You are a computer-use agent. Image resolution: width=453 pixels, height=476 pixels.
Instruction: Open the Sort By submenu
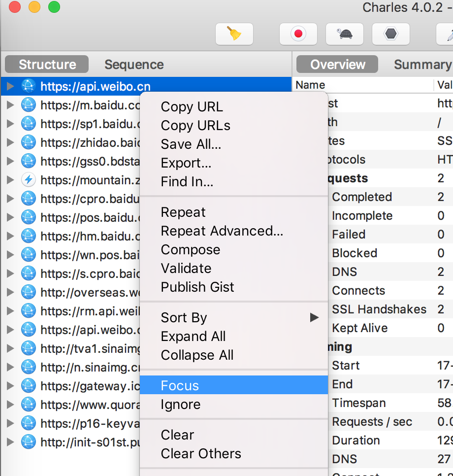click(233, 318)
